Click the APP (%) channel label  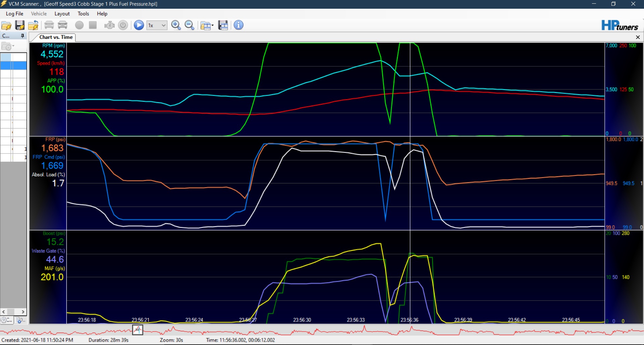coord(56,81)
